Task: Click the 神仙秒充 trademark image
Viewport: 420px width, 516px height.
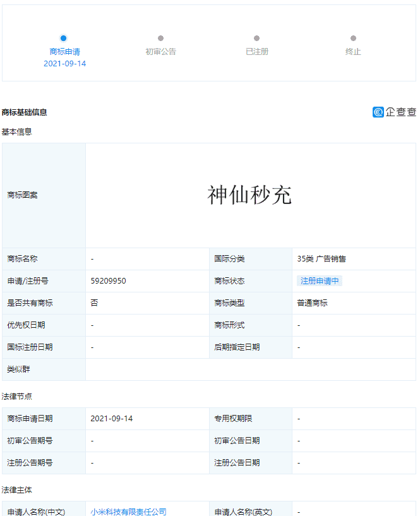Action: [x=249, y=195]
